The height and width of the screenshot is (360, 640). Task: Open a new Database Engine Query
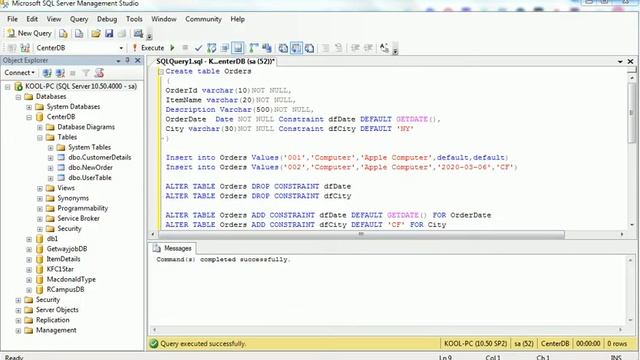pos(63,34)
